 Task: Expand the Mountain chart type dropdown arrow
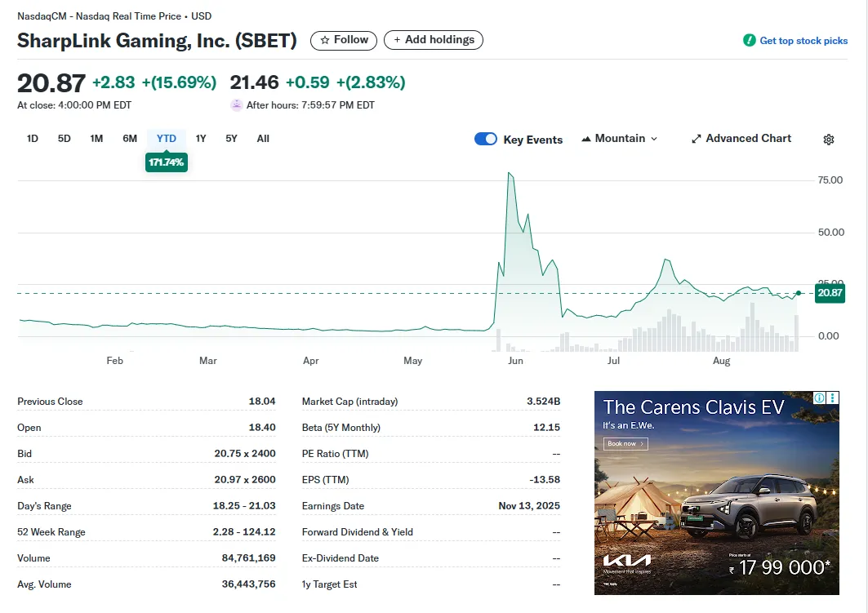[653, 139]
